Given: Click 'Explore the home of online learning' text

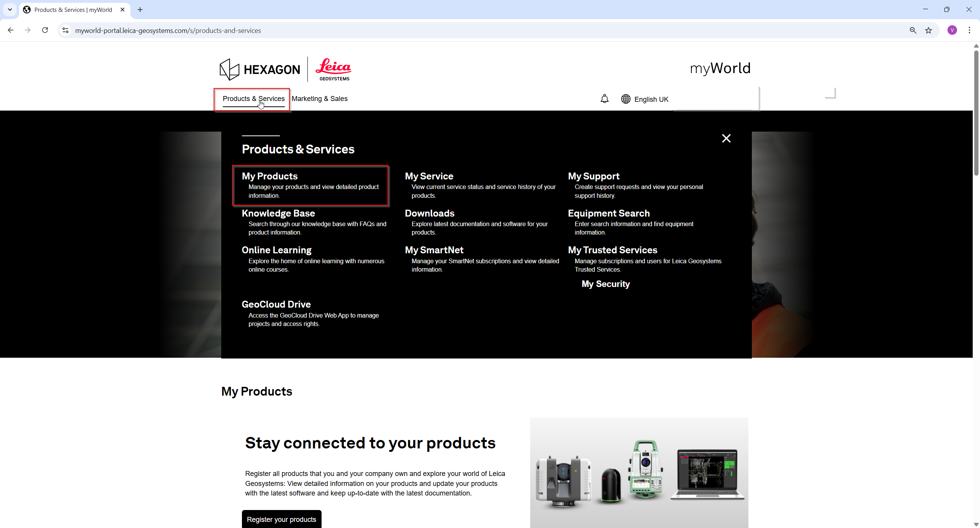Looking at the screenshot, I should 316,266.
